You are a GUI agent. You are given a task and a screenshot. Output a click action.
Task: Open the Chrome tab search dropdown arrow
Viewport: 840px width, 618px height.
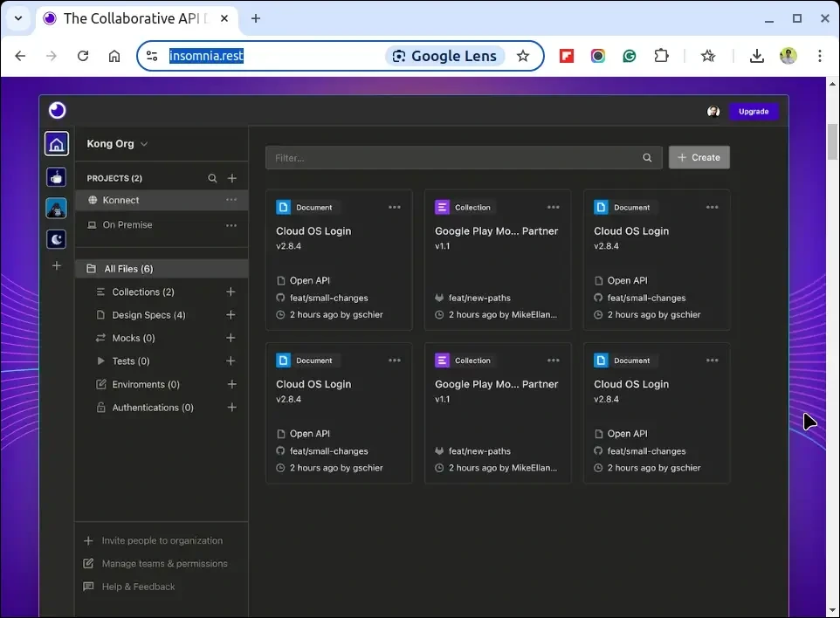(18, 18)
